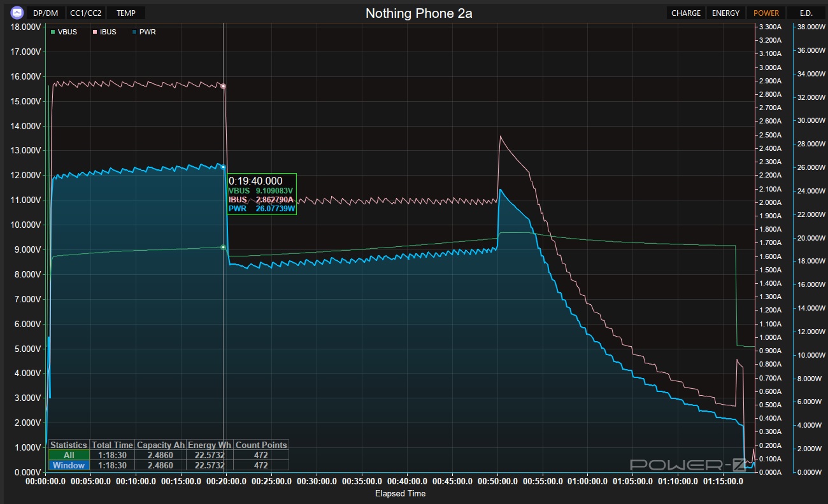828x504 pixels.
Task: Click the 00:50:00.0 time axis label
Action: point(497,482)
